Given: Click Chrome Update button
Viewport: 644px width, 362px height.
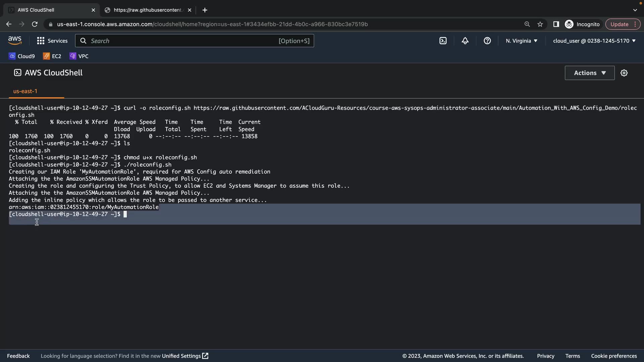Looking at the screenshot, I should point(619,24).
